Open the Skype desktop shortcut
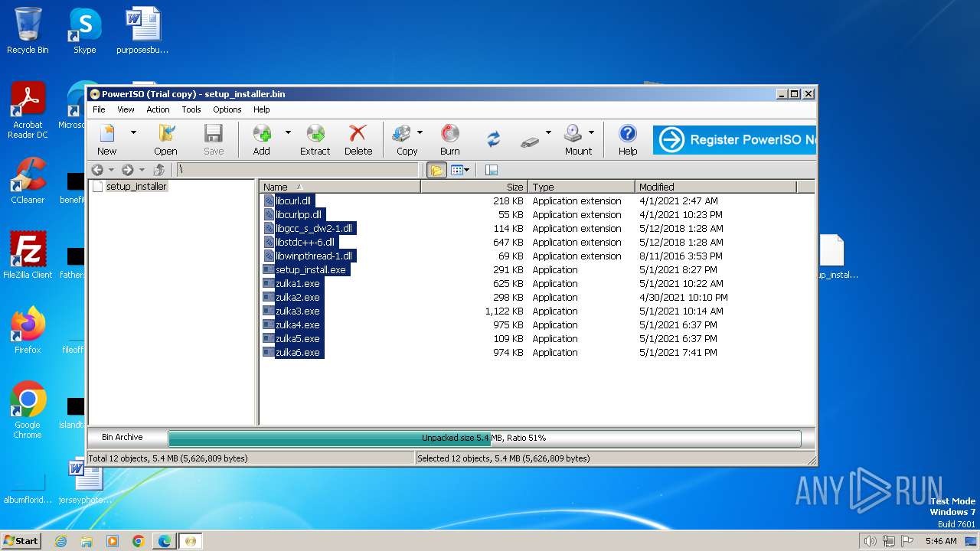Screen dimensions: 980x551 click(84, 31)
